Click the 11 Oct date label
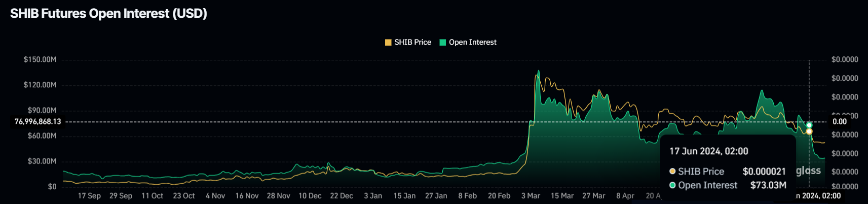 (x=152, y=196)
